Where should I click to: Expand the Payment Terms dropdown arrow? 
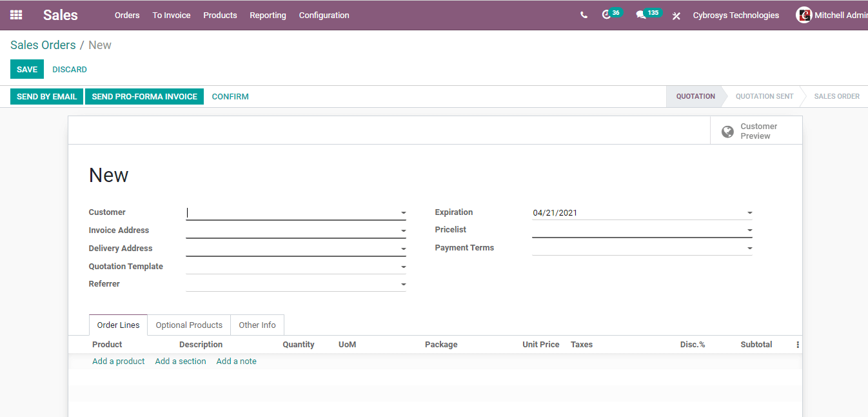(749, 249)
